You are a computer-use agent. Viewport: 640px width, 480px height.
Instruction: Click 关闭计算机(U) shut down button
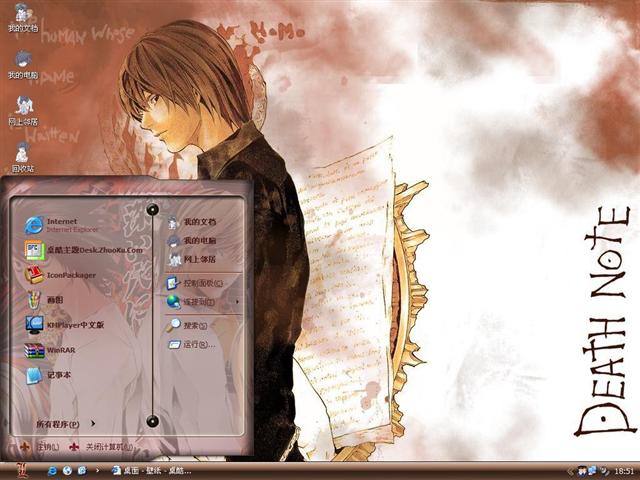coord(101,447)
